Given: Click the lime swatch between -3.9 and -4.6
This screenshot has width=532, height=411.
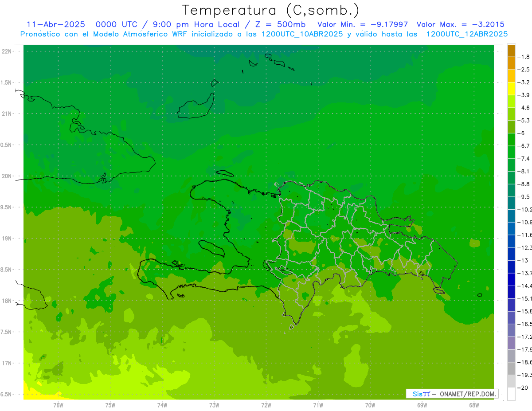Looking at the screenshot, I should coord(511,102).
